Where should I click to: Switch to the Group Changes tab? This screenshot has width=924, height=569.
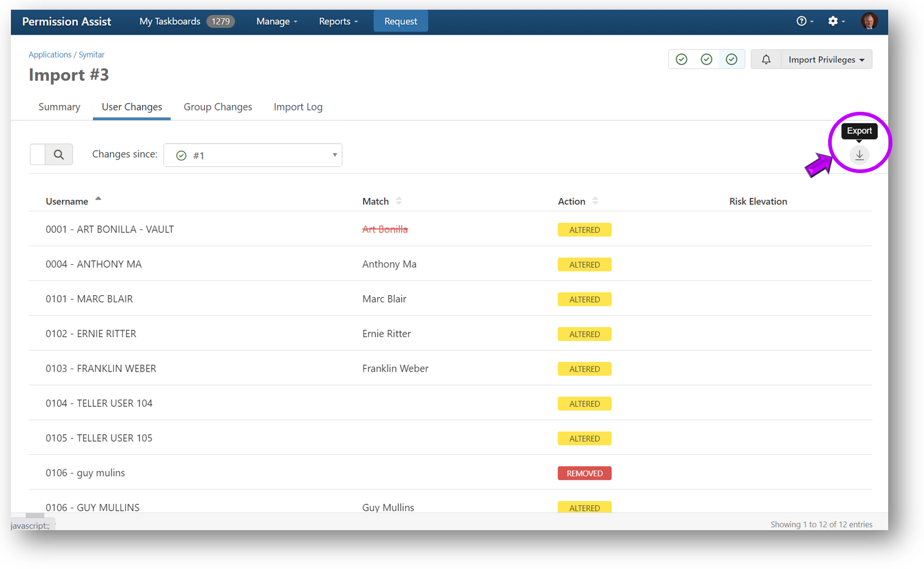pyautogui.click(x=217, y=107)
